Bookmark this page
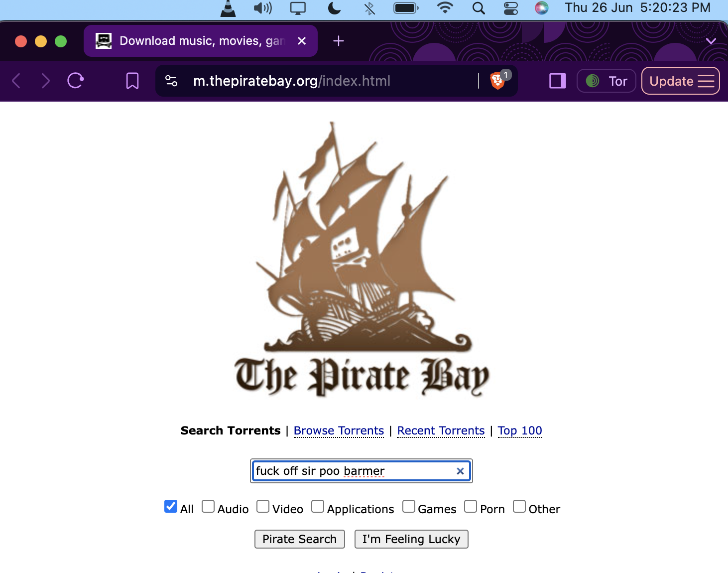Viewport: 728px width, 573px height. pyautogui.click(x=132, y=81)
